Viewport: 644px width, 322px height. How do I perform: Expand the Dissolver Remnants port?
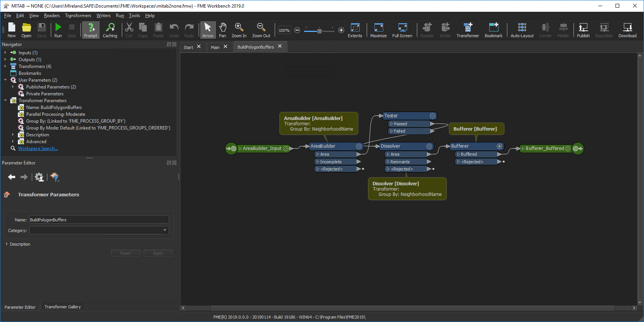tap(388, 162)
